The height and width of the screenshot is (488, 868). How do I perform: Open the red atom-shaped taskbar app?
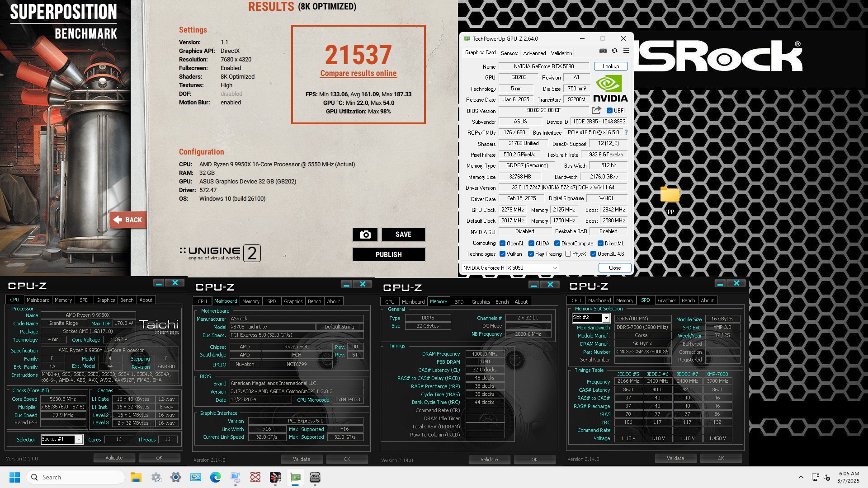(x=255, y=477)
